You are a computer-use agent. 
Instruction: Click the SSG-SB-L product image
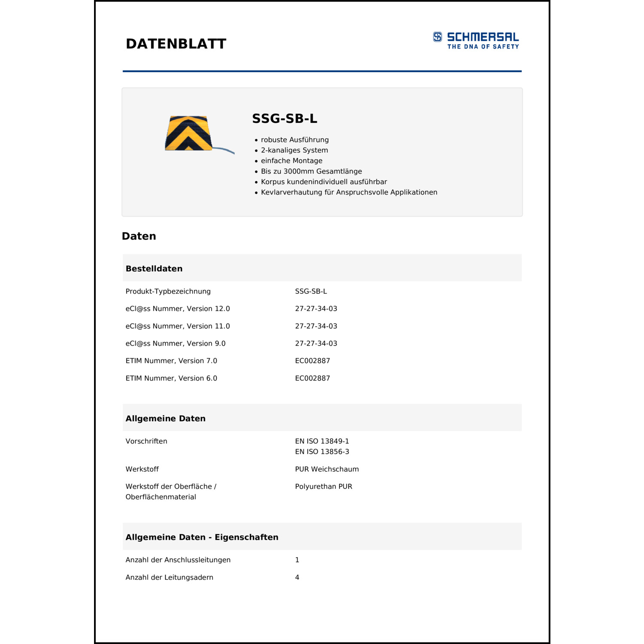200,134
